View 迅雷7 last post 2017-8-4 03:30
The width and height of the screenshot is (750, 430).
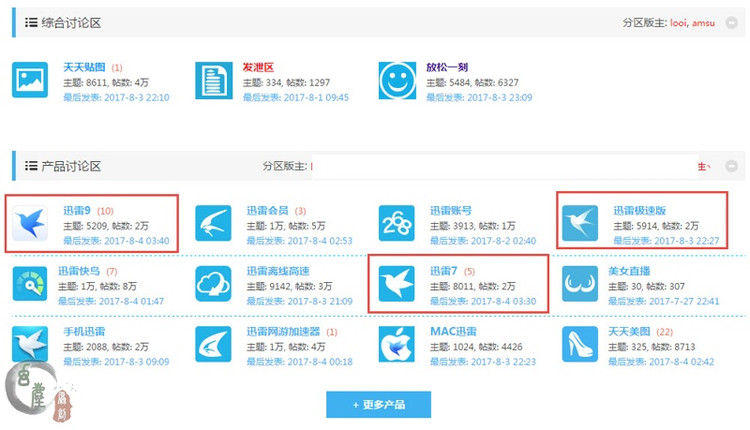pyautogui.click(x=483, y=301)
